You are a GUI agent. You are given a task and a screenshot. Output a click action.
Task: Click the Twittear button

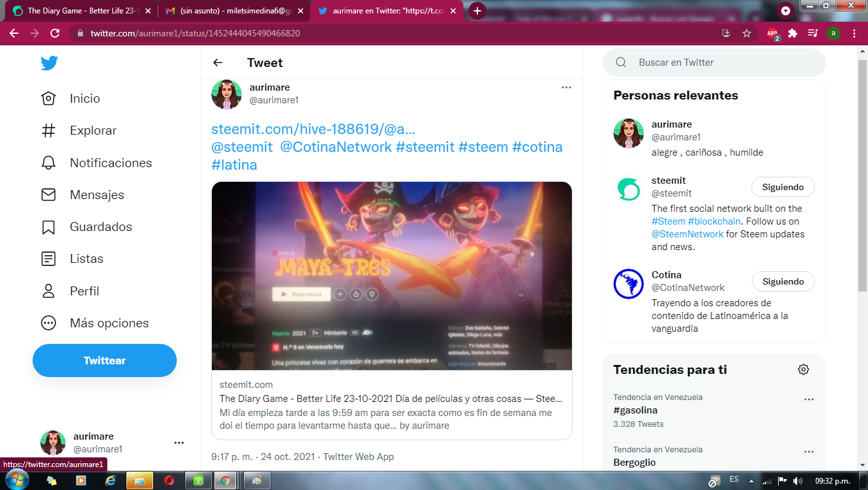[105, 360]
